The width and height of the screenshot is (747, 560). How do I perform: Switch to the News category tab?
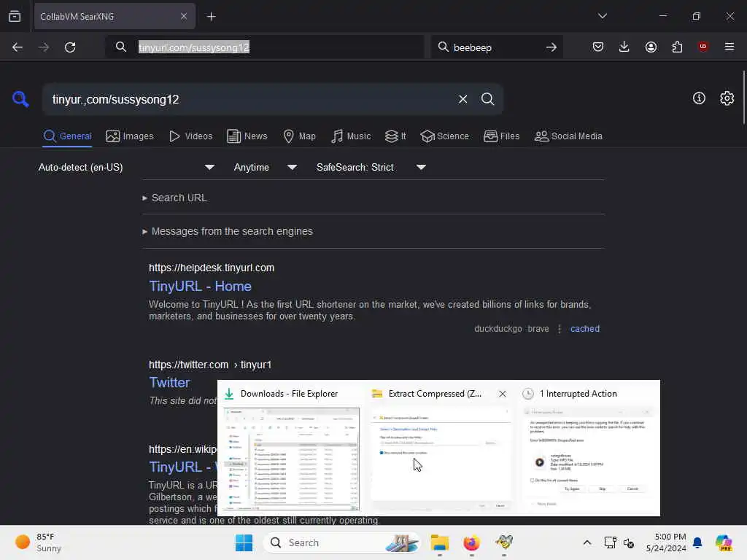[247, 136]
